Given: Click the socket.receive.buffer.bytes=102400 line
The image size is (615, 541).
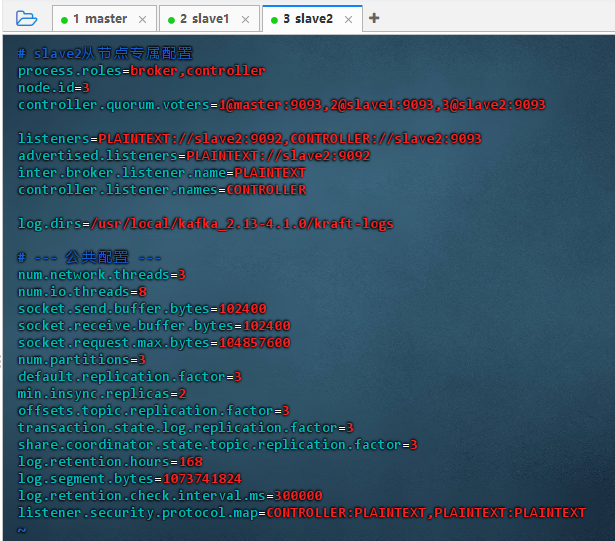Looking at the screenshot, I should tap(154, 326).
